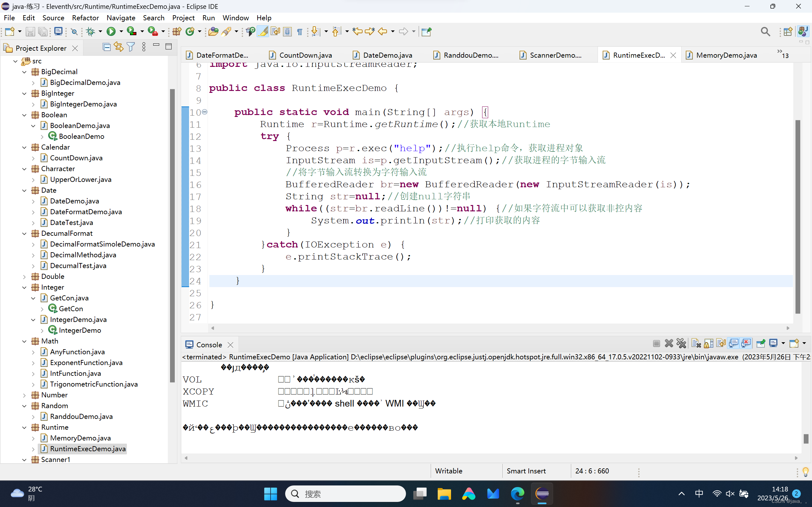Viewport: 812px width, 507px height.
Task: Open the Refactor menu
Action: [x=85, y=18]
